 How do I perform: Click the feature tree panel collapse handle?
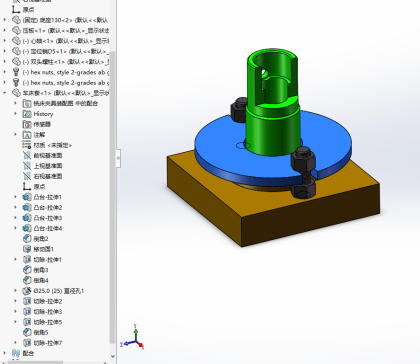pos(118,159)
